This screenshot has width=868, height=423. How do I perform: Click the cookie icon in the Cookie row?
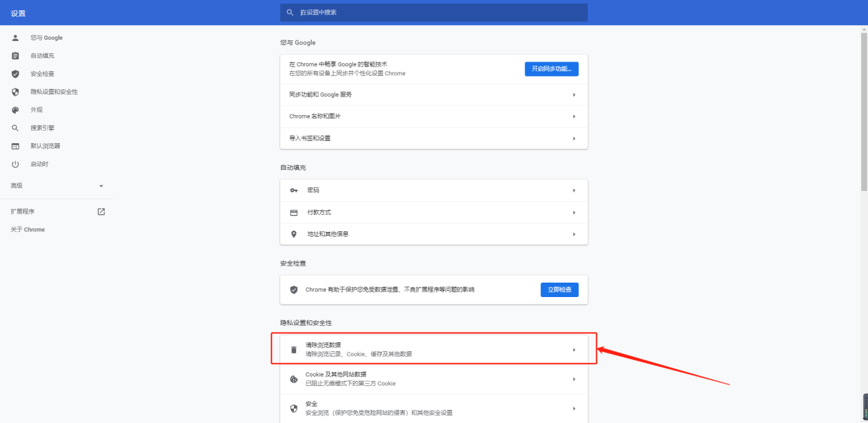[294, 379]
